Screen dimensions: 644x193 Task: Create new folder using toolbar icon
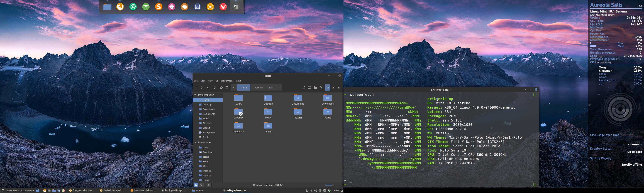[315, 88]
